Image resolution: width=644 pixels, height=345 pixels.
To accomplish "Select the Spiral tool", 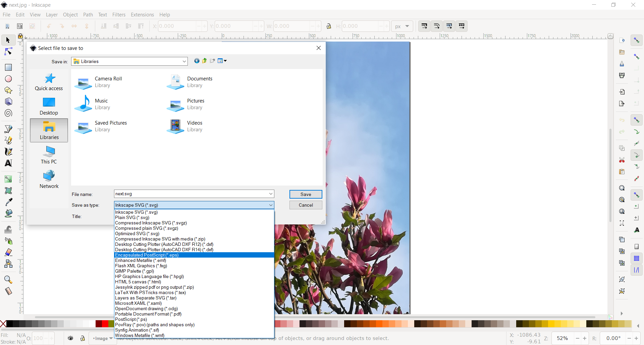I will 8,113.
